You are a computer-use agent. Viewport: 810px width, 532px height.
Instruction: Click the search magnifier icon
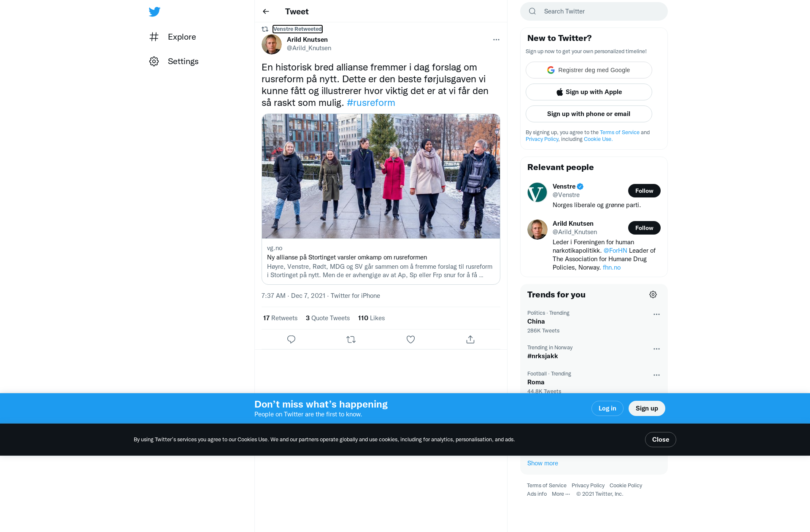click(x=532, y=11)
